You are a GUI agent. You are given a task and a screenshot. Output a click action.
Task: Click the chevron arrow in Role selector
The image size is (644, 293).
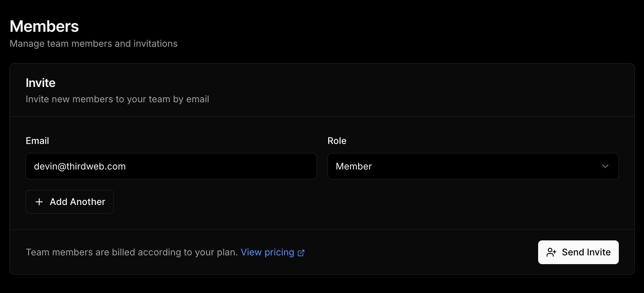tap(605, 166)
